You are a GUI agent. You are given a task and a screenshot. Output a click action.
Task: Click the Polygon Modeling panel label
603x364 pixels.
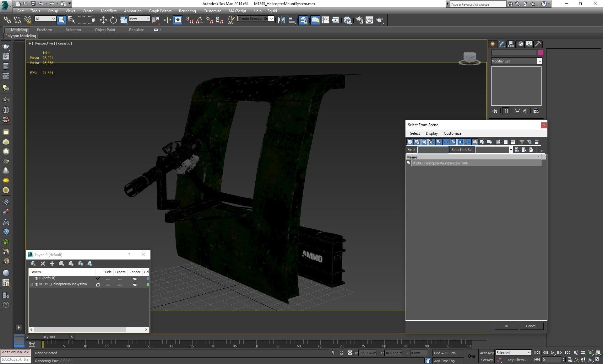[x=21, y=36]
